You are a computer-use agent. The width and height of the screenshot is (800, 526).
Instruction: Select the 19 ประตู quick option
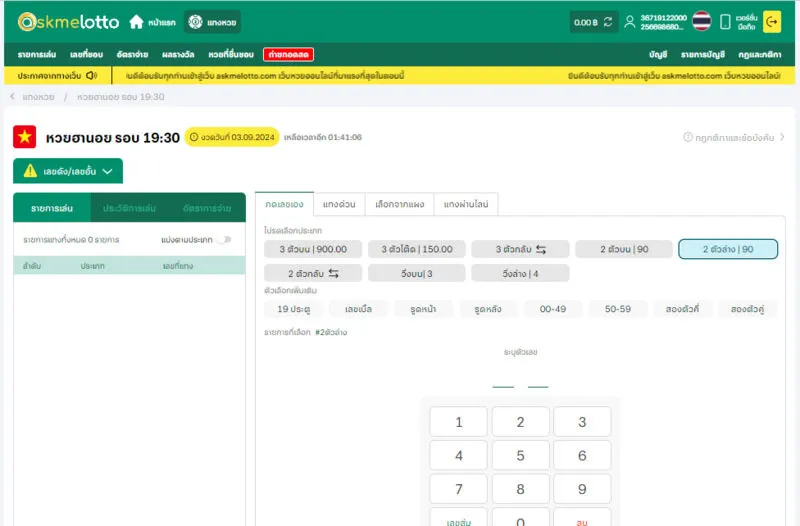pos(293,309)
